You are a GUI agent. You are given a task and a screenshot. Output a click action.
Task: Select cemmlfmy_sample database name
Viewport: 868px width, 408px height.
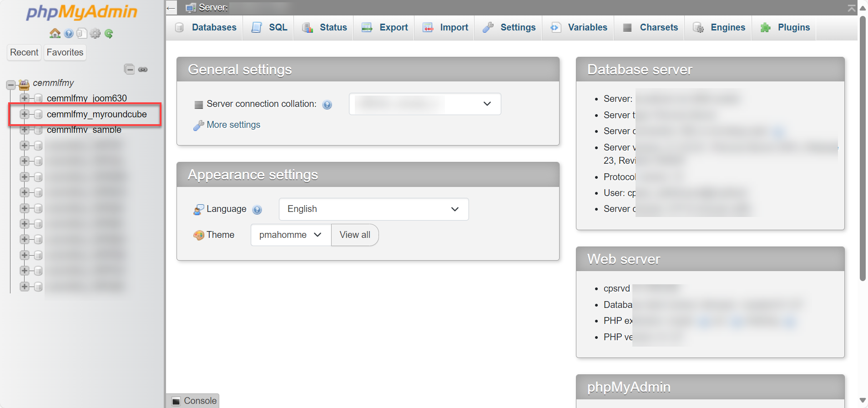(84, 130)
